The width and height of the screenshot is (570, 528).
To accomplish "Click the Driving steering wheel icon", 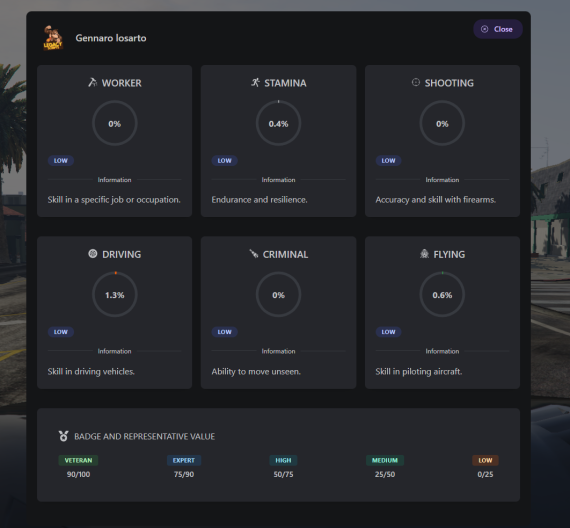I will 93,254.
